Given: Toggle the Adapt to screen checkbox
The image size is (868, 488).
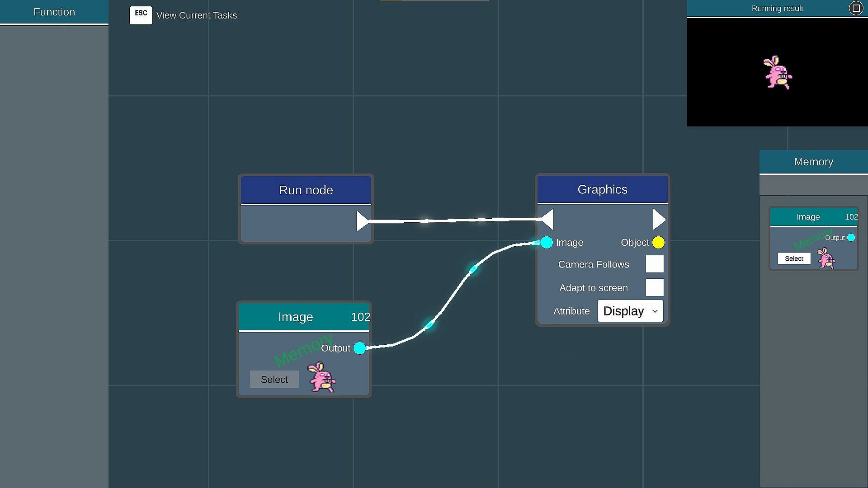Looking at the screenshot, I should (654, 287).
